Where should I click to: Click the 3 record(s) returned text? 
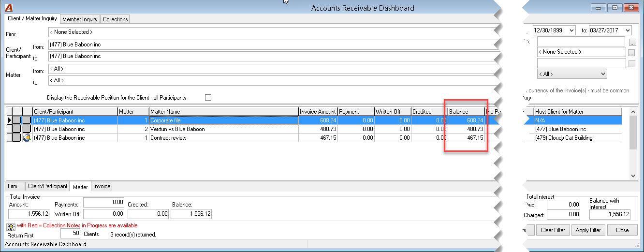(x=133, y=234)
